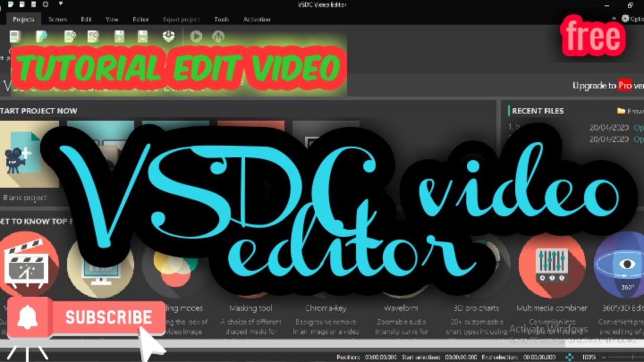This screenshot has width=644, height=362.
Task: Open the Edit ribbon tab
Action: click(x=86, y=19)
